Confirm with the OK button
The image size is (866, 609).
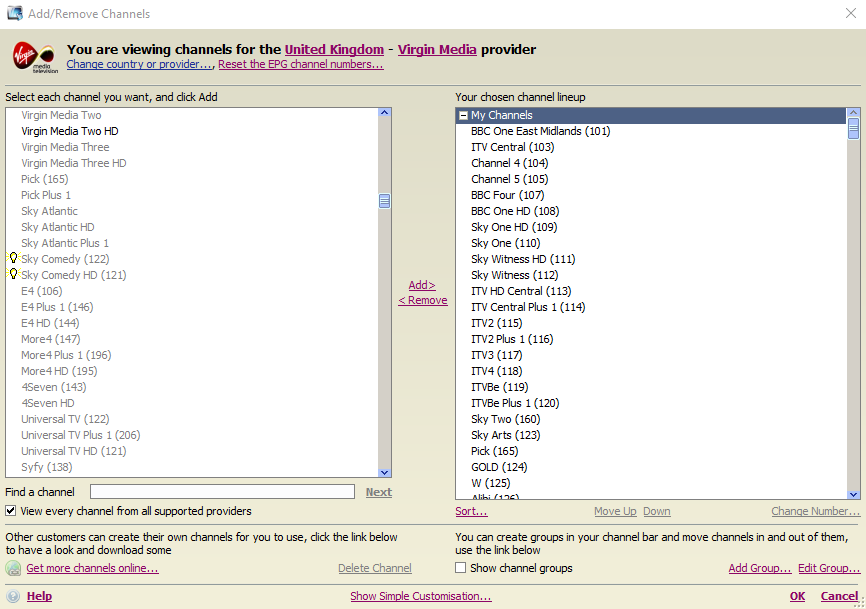click(x=797, y=596)
